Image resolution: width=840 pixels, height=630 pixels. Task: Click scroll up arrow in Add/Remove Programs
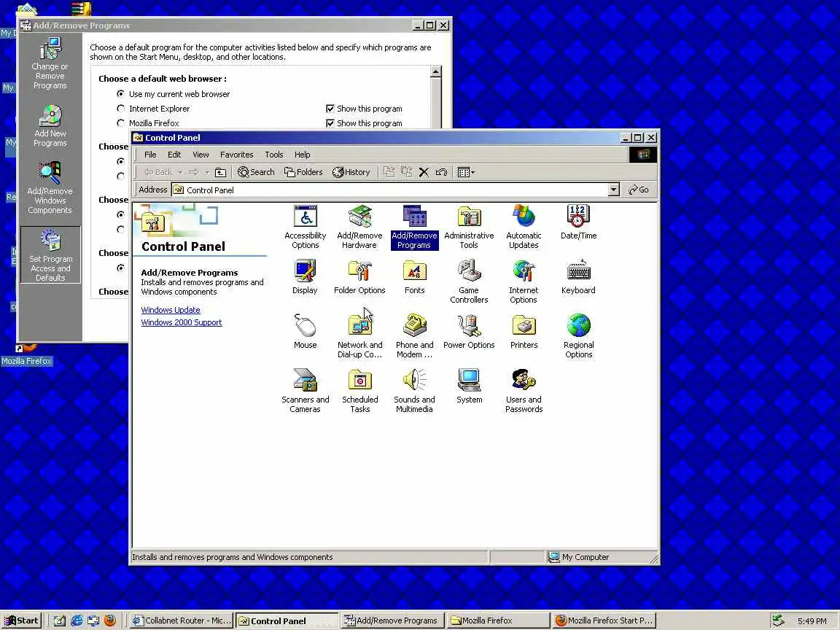tap(435, 71)
